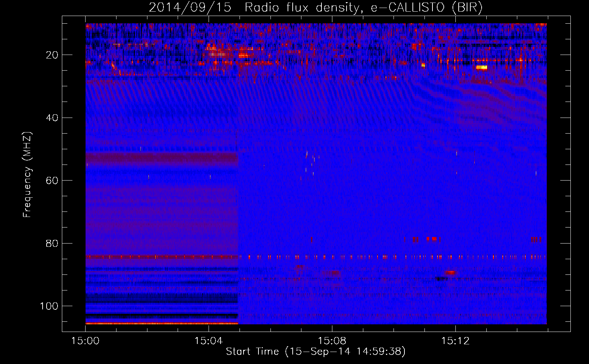Click the 15:04 time tick label
Screen dimensions: 589x364
point(209,341)
